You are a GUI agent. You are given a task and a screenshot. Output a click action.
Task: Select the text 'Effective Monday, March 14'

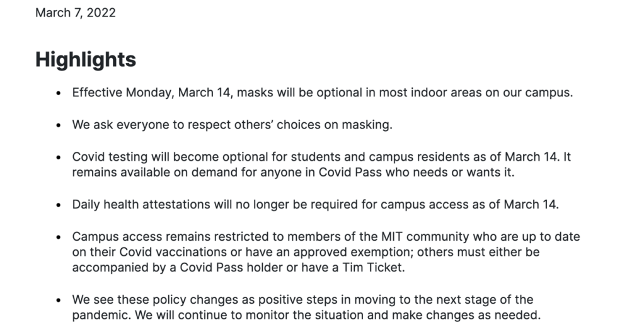[x=151, y=93]
